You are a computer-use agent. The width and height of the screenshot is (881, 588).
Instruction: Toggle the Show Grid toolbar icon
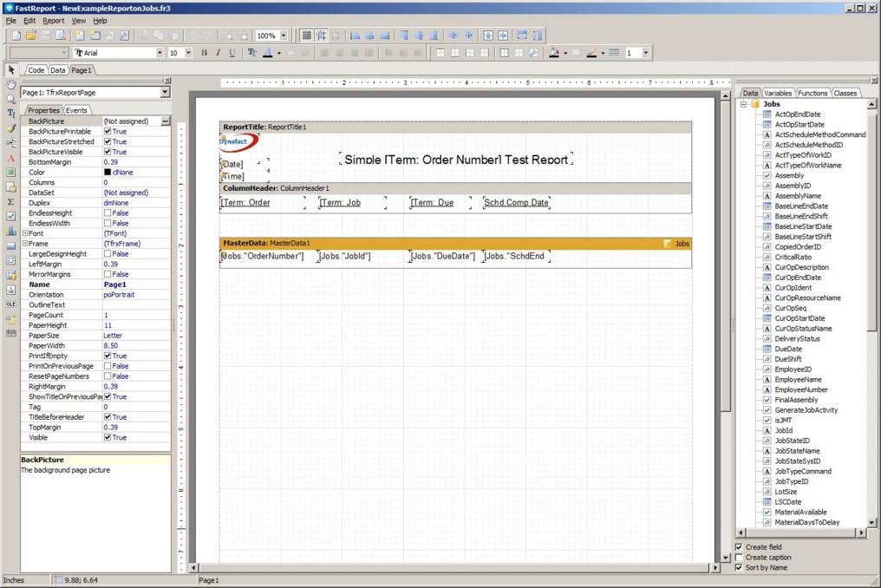[x=306, y=36]
